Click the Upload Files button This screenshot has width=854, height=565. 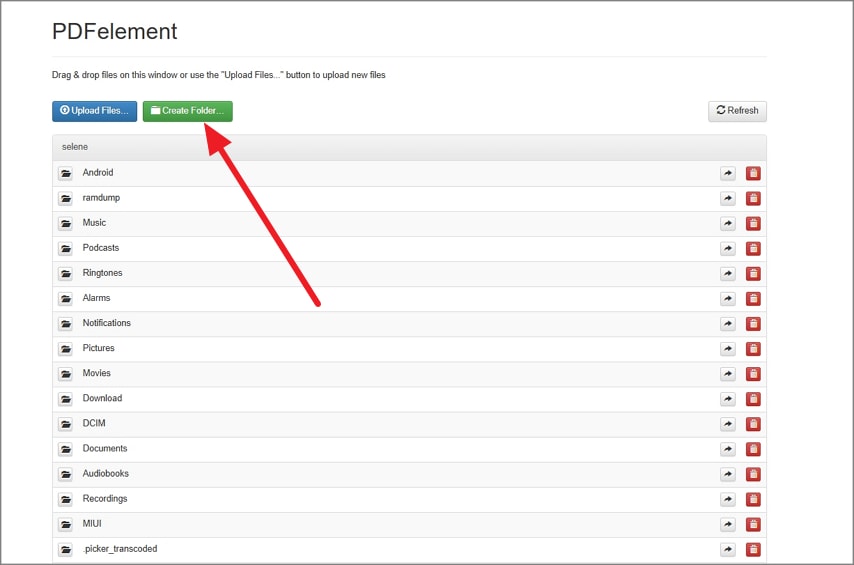pos(94,111)
